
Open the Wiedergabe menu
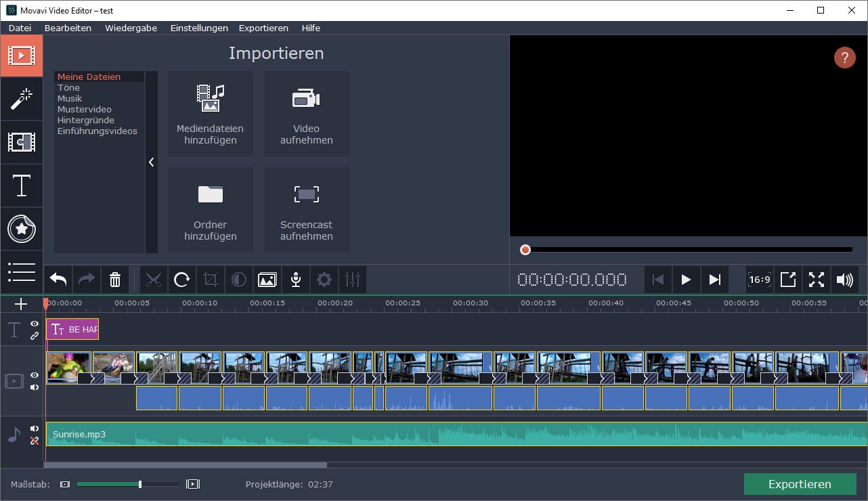coord(131,28)
